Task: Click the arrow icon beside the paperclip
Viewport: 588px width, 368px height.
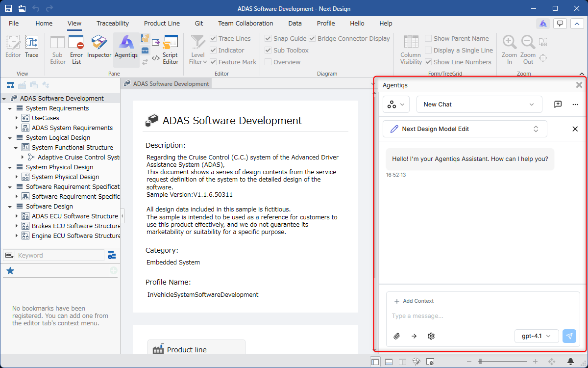Action: point(414,336)
